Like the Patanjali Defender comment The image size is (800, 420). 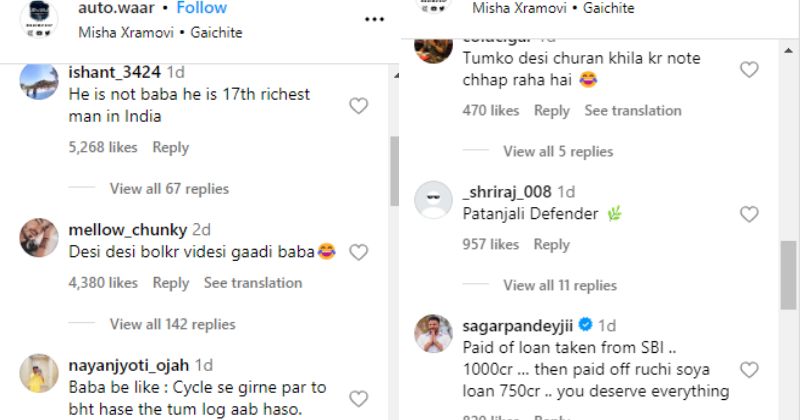click(748, 214)
